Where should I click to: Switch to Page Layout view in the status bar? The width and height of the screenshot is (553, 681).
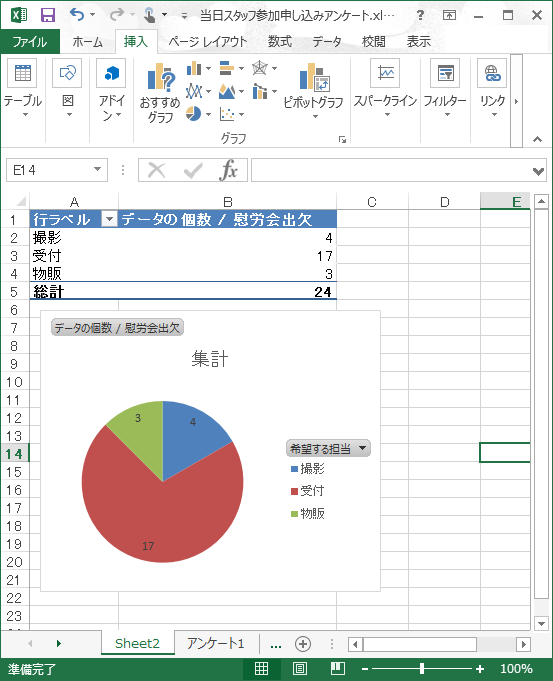(x=299, y=668)
